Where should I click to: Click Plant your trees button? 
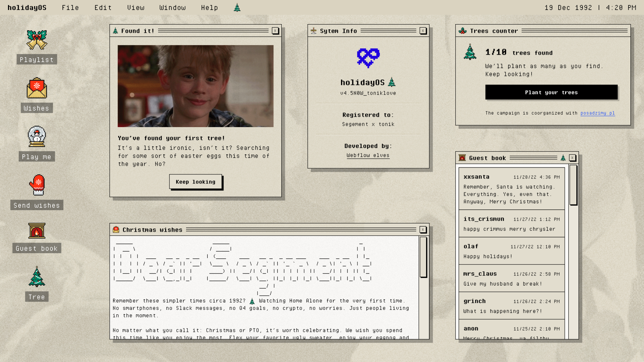click(x=551, y=92)
